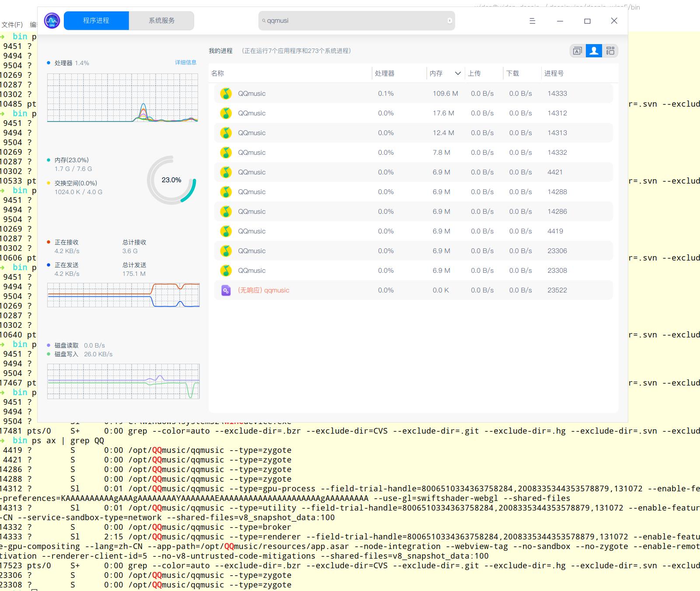This screenshot has width=700, height=591.
Task: Click the QQmusic icon for process 14333
Action: click(226, 94)
